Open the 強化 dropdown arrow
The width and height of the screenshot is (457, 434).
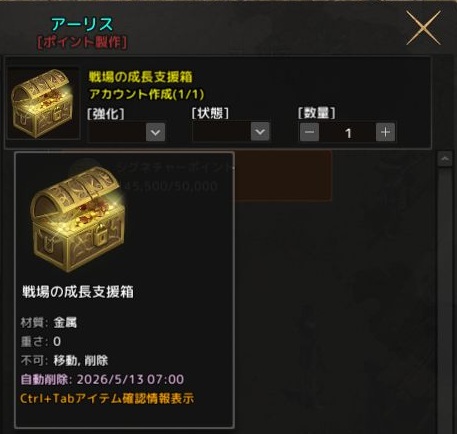coord(155,132)
